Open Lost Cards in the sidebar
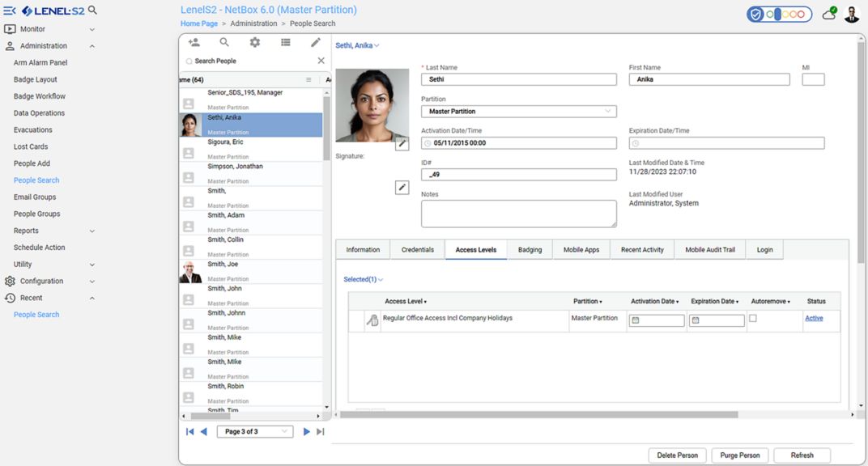 [x=31, y=147]
